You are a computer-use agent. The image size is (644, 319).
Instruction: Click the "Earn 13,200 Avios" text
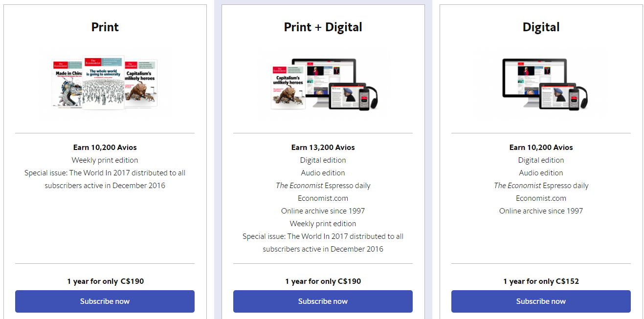[x=323, y=148]
